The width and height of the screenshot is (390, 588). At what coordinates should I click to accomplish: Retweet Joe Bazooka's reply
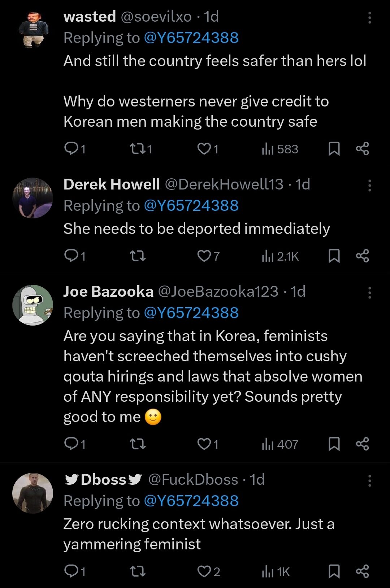(x=137, y=444)
